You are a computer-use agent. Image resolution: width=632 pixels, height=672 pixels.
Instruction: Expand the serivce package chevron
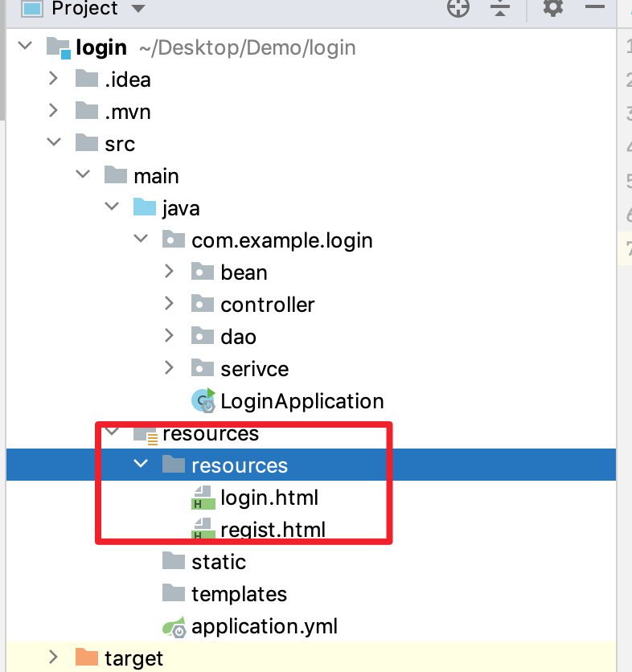(x=170, y=367)
